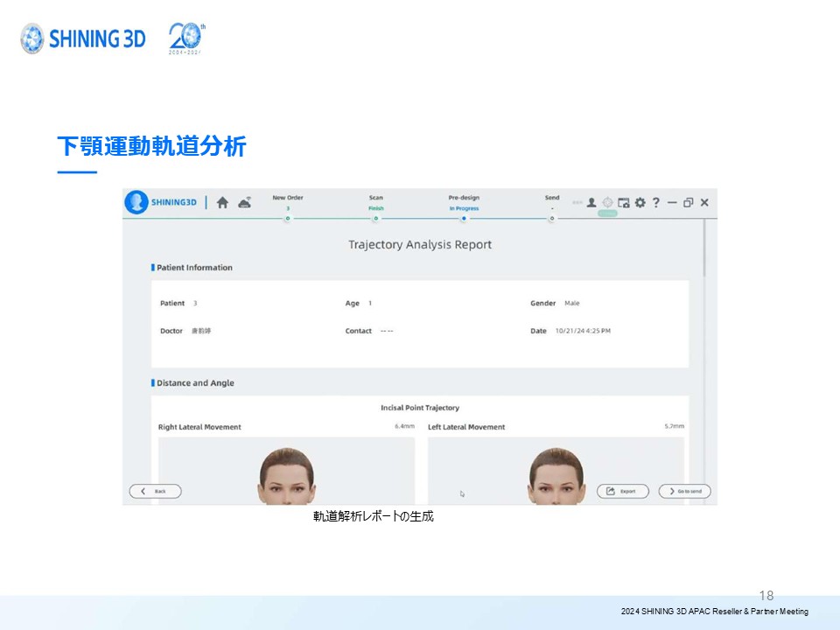Open the settings gear icon
840x630 pixels.
640,202
